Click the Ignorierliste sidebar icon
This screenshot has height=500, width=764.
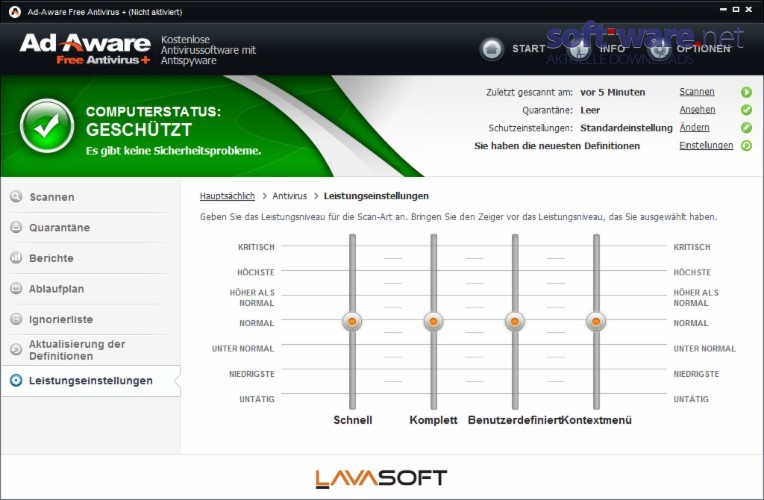pyautogui.click(x=16, y=319)
